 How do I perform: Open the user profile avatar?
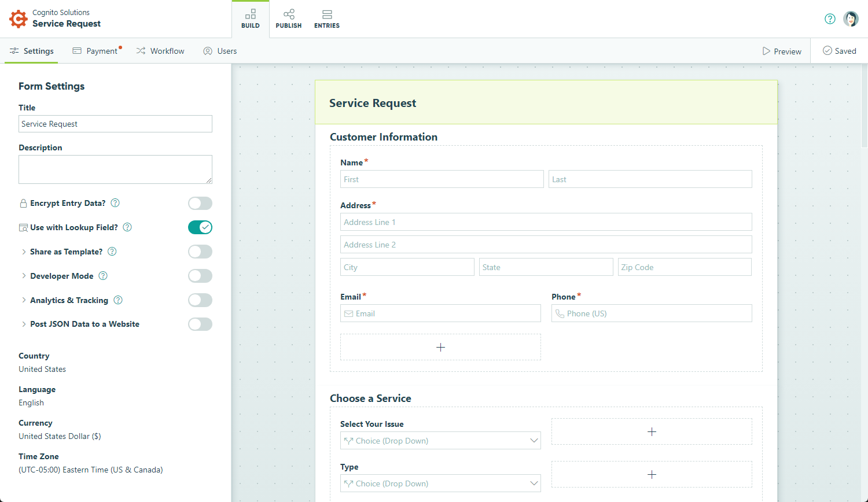click(x=851, y=18)
